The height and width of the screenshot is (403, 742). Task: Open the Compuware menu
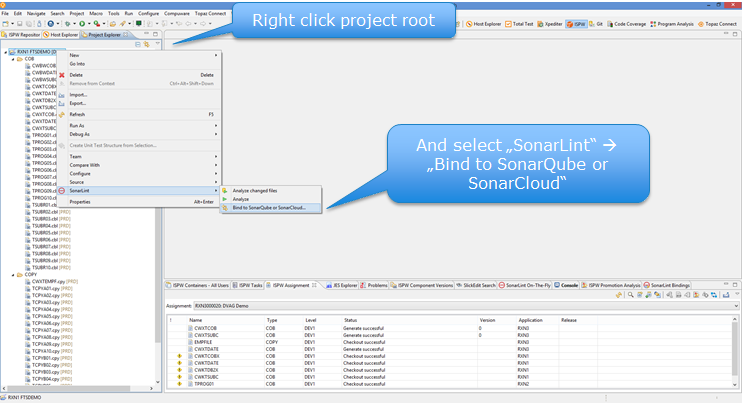tap(177, 14)
